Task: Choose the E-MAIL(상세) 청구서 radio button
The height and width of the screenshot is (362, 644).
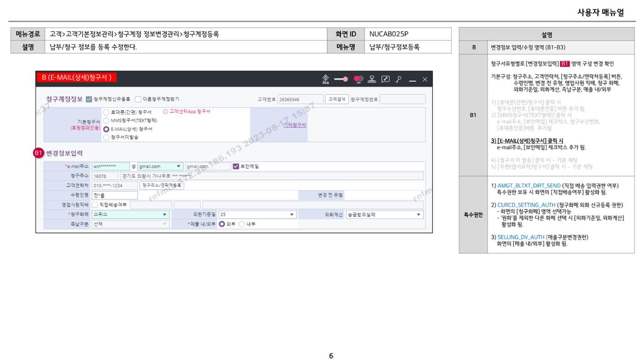Action: [x=106, y=129]
